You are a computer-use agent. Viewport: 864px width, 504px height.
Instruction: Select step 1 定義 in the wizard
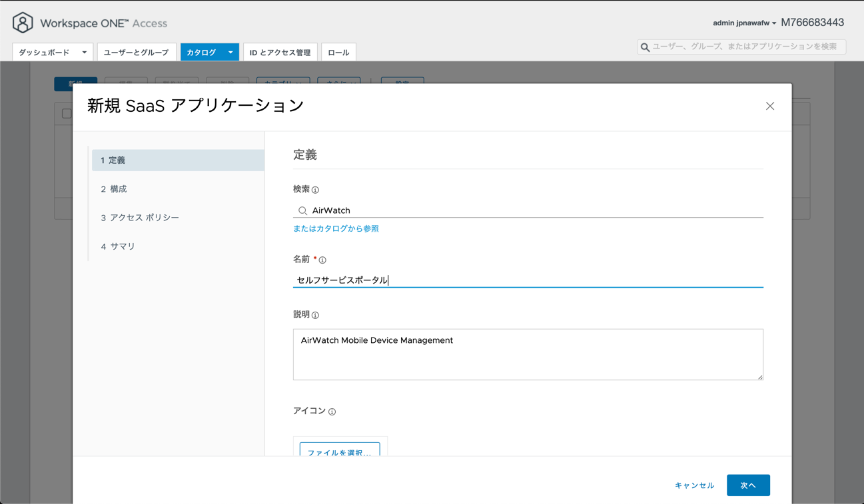(178, 160)
